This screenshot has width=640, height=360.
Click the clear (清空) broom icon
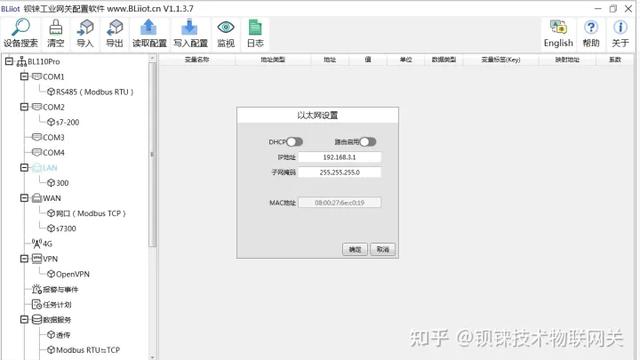56,33
